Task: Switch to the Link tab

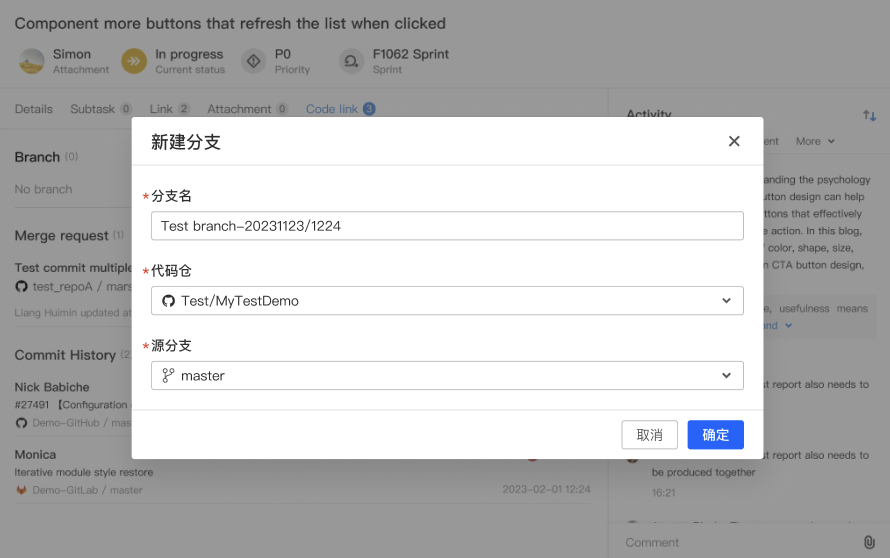Action: pos(170,109)
